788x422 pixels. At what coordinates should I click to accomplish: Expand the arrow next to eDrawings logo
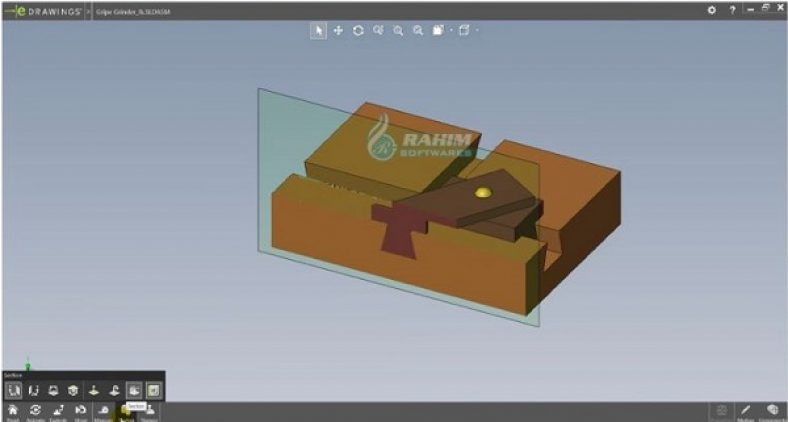(x=88, y=11)
